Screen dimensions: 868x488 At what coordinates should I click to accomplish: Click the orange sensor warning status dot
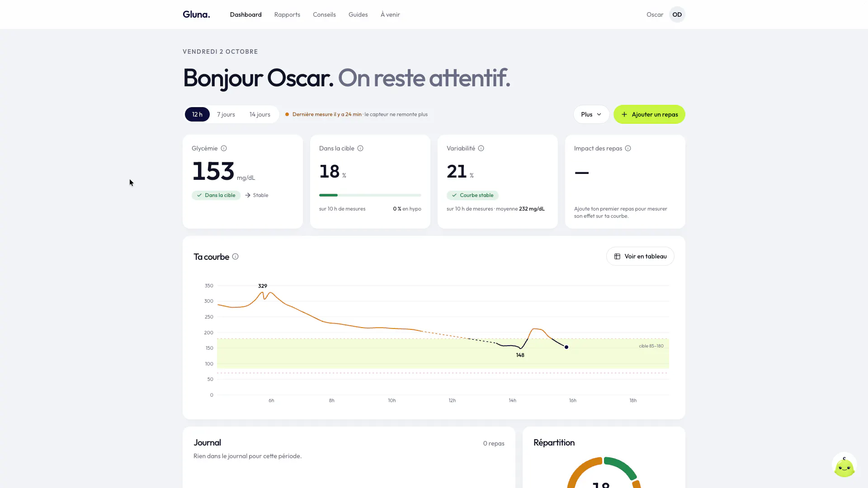click(287, 114)
